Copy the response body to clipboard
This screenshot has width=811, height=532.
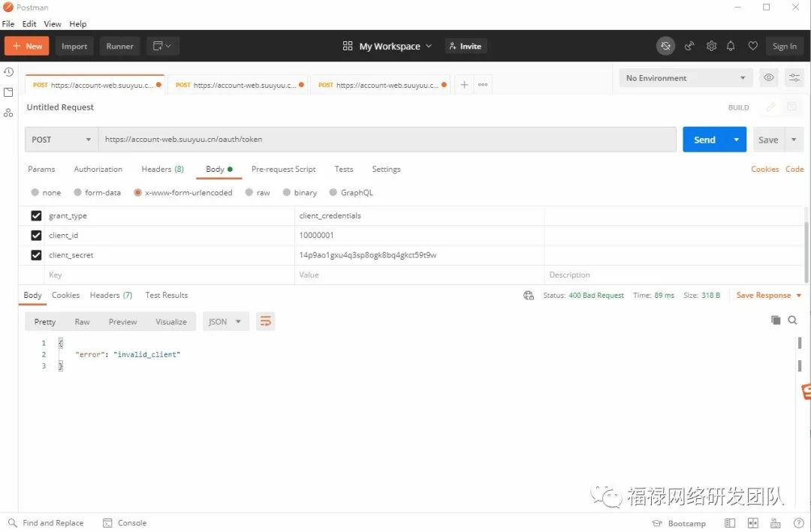(x=775, y=320)
